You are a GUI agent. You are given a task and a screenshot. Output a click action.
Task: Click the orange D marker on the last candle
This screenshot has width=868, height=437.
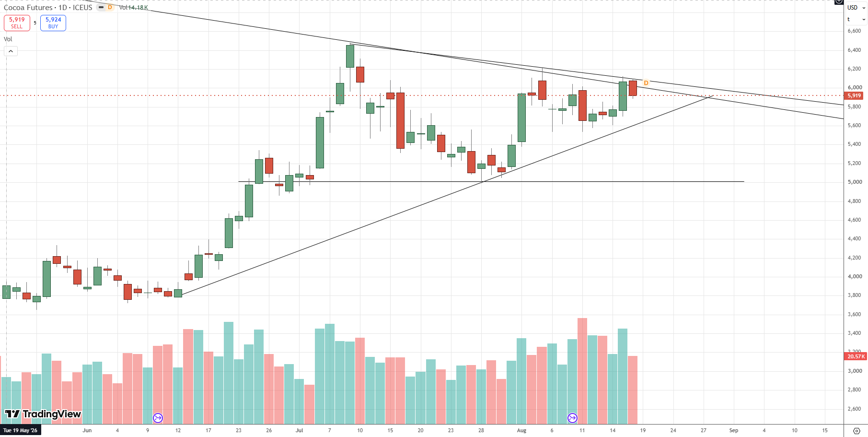point(646,83)
